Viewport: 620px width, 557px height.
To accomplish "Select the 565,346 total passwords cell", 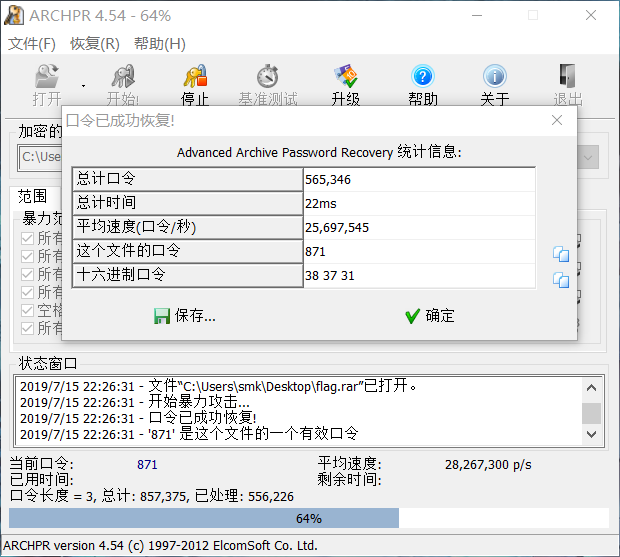I will point(420,179).
